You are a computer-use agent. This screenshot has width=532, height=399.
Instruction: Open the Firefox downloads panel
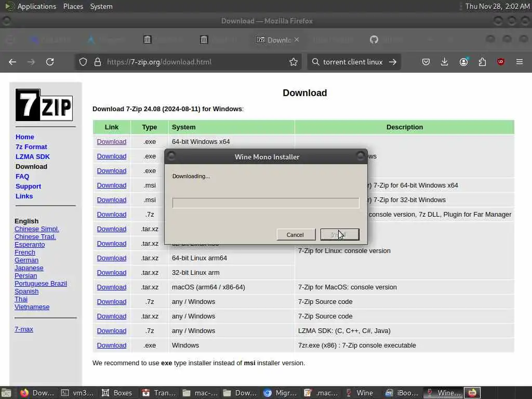pos(445,62)
